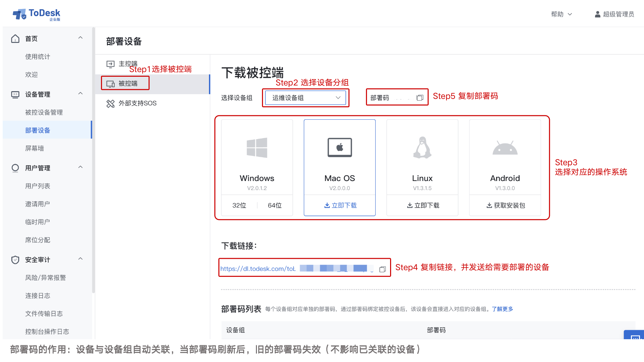Screen dimensions: 644x362
Task: Click the ToDesk logo
Action: click(x=36, y=14)
